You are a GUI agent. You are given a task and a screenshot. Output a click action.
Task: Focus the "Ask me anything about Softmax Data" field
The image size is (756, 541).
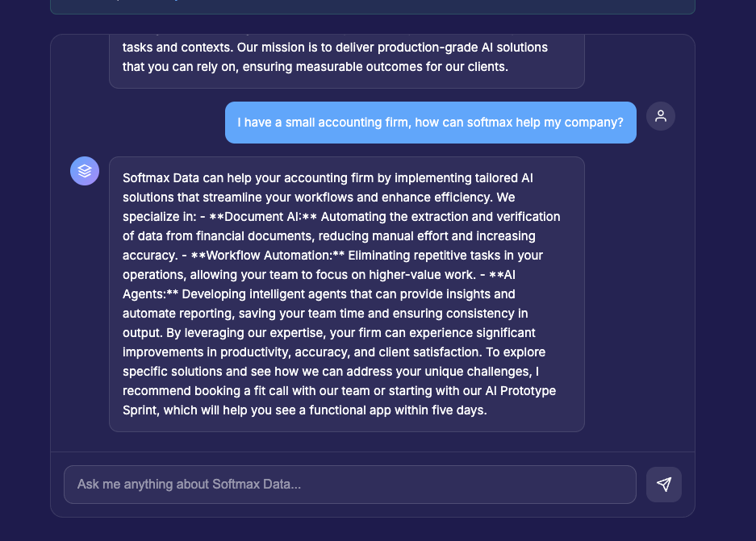[349, 485]
